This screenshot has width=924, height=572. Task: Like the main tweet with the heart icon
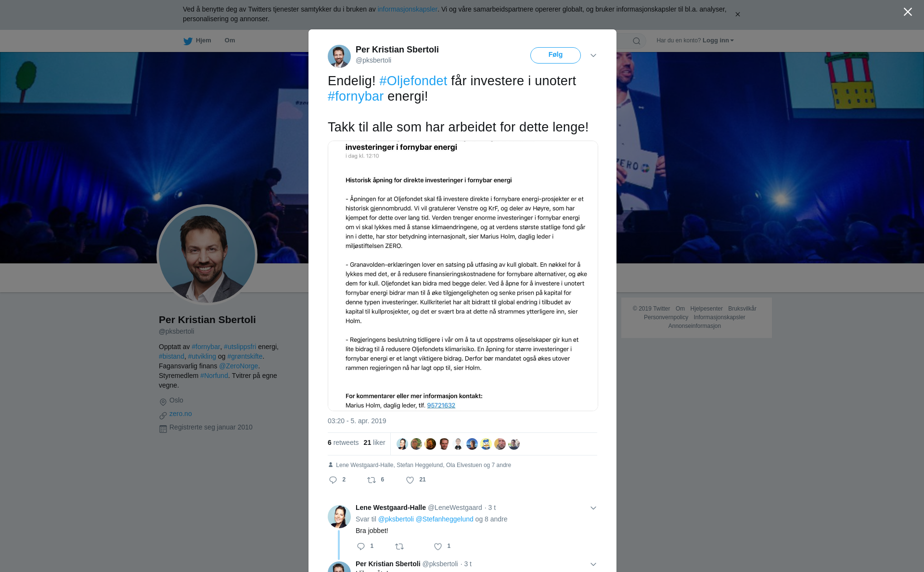(410, 480)
